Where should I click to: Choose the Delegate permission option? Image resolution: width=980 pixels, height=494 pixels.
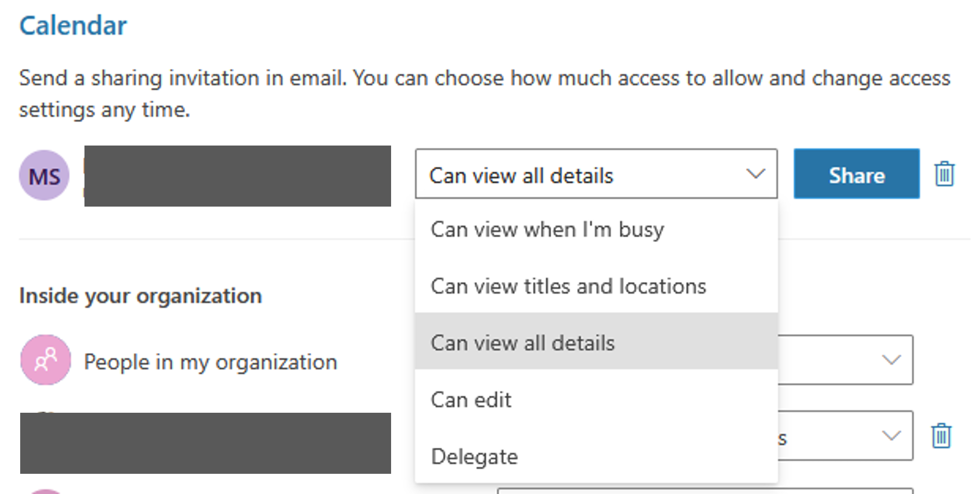(474, 456)
